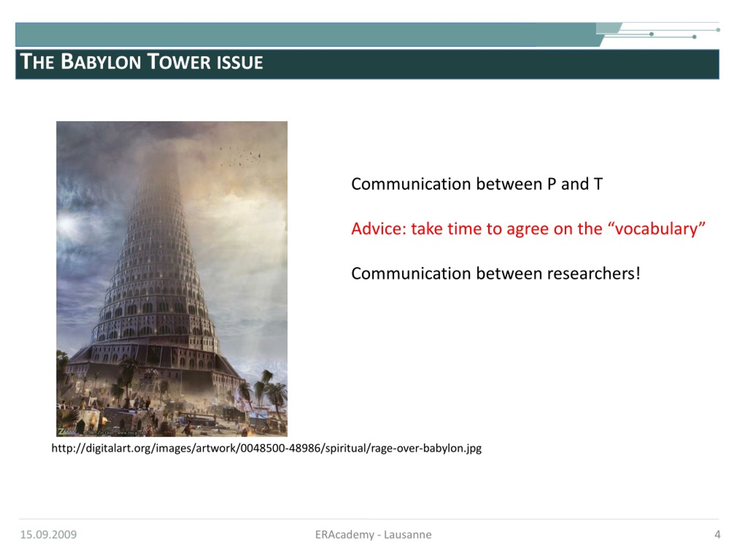Select the text "Communication between researchers!"
The image size is (747, 560).
click(x=496, y=273)
